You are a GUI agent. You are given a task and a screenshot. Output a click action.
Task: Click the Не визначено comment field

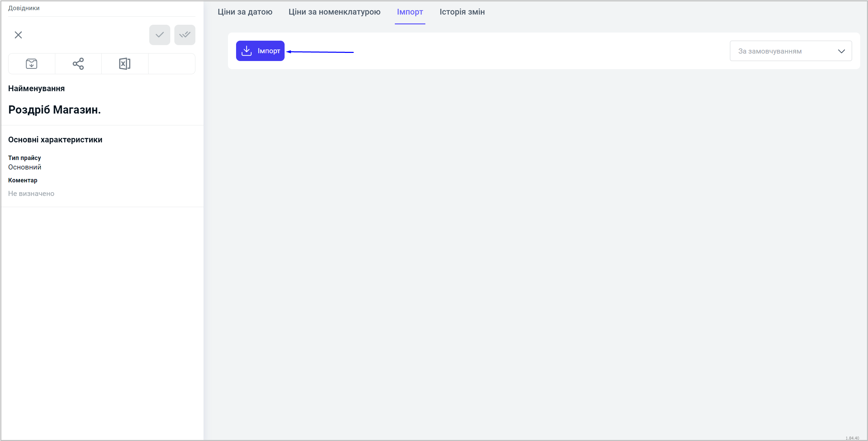[31, 194]
